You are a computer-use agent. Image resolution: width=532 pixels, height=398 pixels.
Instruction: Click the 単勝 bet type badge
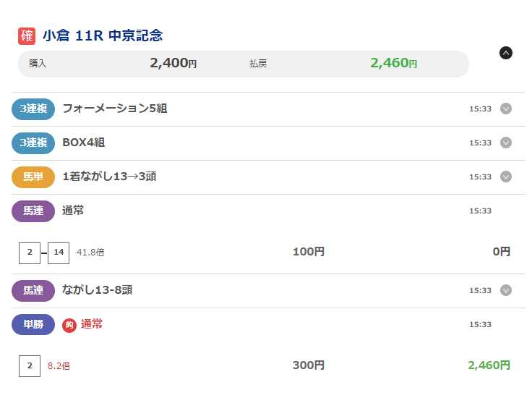point(33,324)
